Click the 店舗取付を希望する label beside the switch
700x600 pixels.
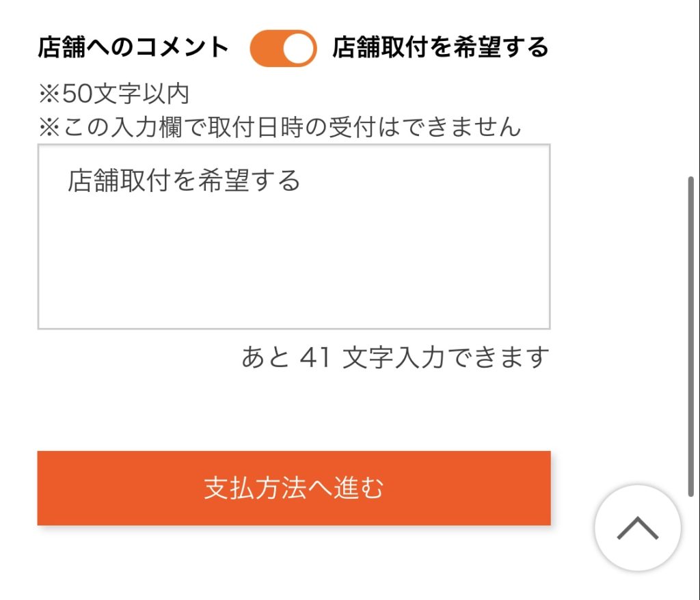440,48
